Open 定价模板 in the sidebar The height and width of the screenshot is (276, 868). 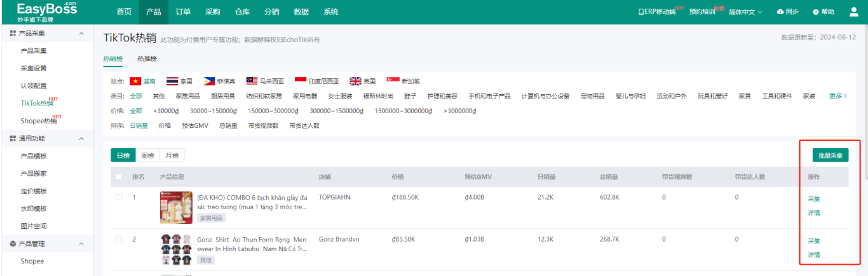pos(34,191)
